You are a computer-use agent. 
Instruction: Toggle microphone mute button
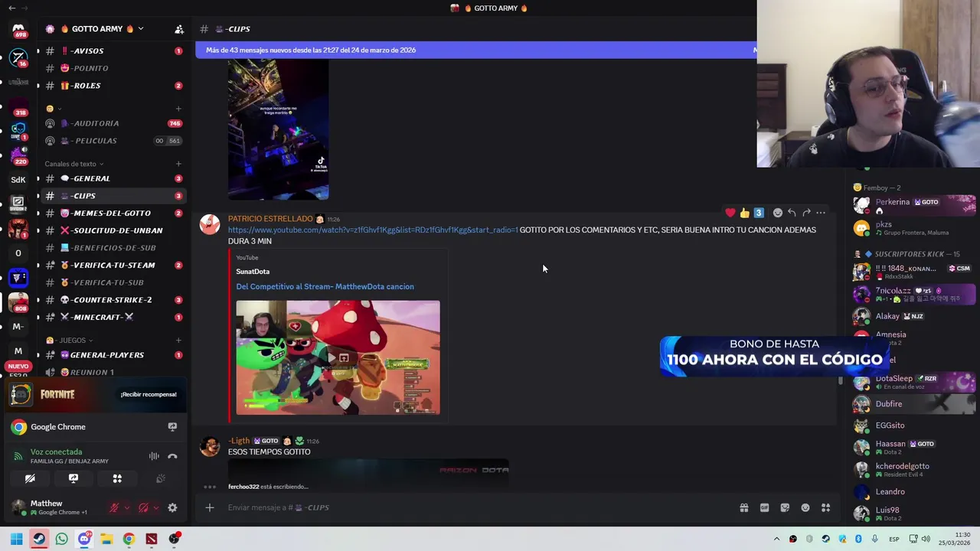114,507
